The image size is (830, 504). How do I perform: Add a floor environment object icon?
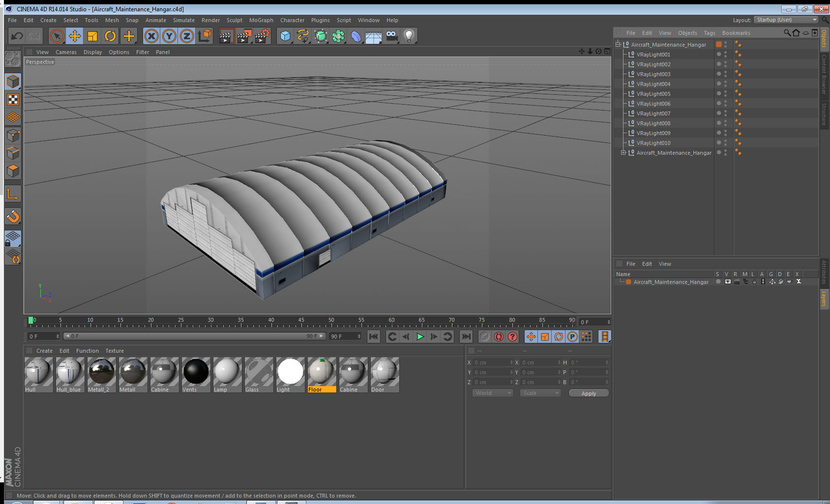tap(374, 36)
